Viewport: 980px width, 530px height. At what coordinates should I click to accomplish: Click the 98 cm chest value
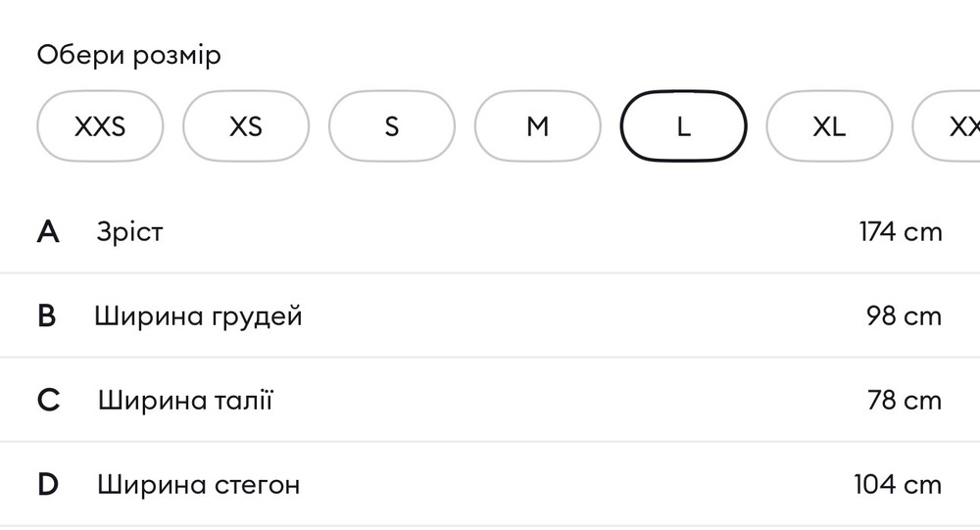(904, 316)
